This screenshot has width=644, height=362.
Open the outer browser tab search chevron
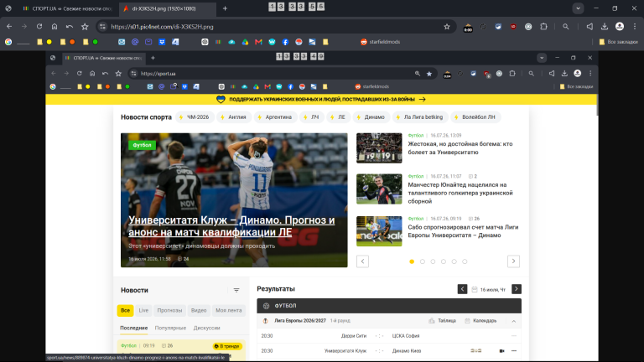[578, 8]
